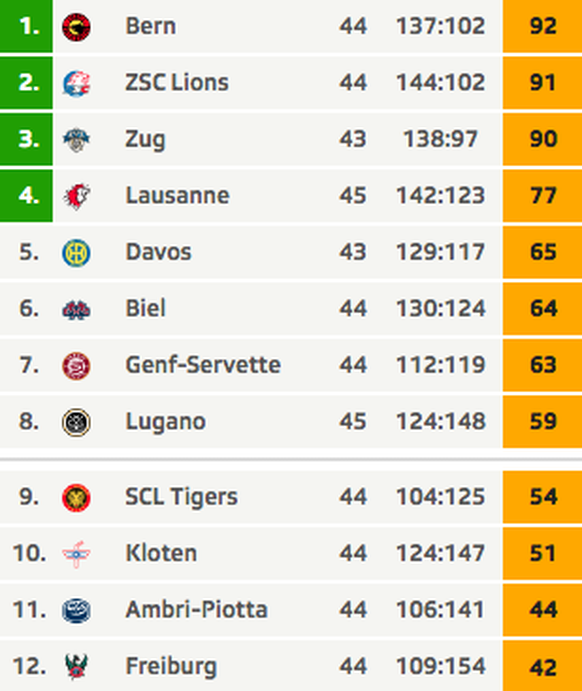Click the Zug team logo
The image size is (582, 691).
(x=76, y=140)
